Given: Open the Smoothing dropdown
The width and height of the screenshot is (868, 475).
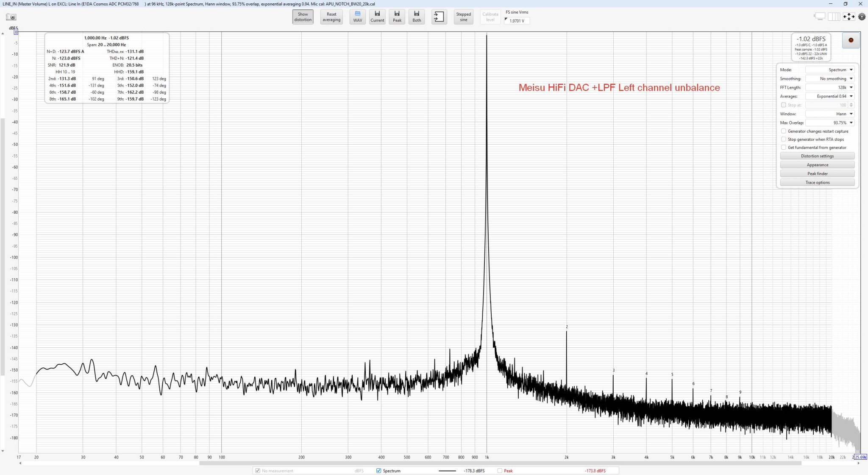Looking at the screenshot, I should 830,78.
